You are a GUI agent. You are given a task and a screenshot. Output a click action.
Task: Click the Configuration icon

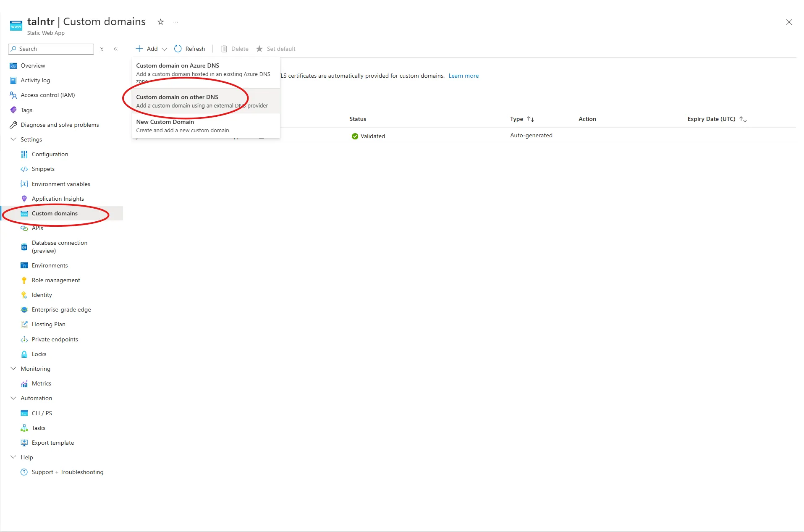pos(24,155)
